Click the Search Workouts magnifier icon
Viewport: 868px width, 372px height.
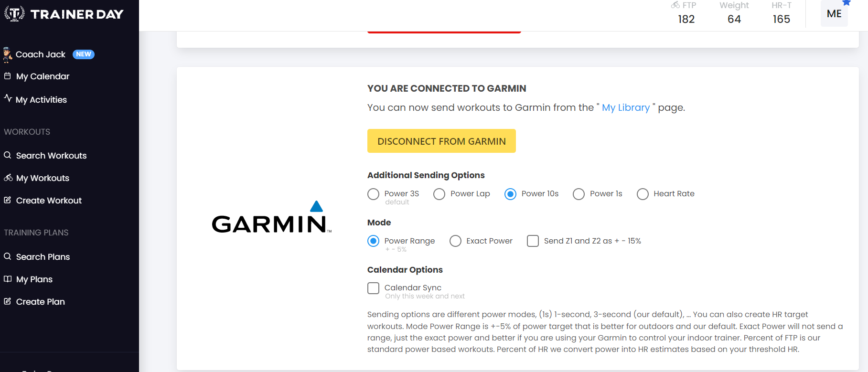click(8, 155)
